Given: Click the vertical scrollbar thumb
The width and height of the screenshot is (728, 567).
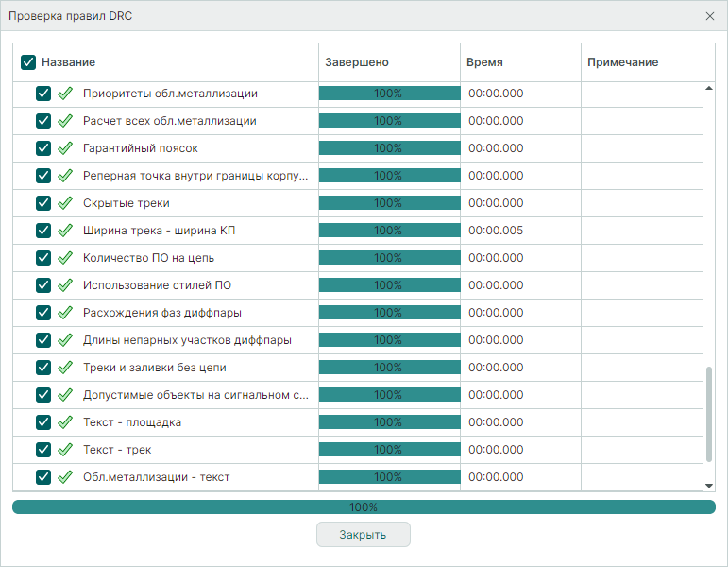Looking at the screenshot, I should 709,416.
